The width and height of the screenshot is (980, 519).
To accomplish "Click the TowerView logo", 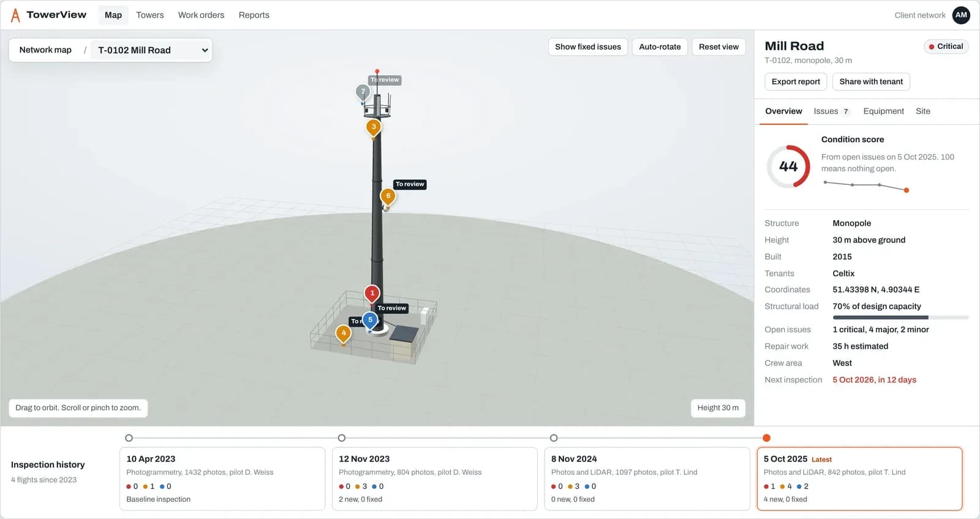I will tap(48, 15).
